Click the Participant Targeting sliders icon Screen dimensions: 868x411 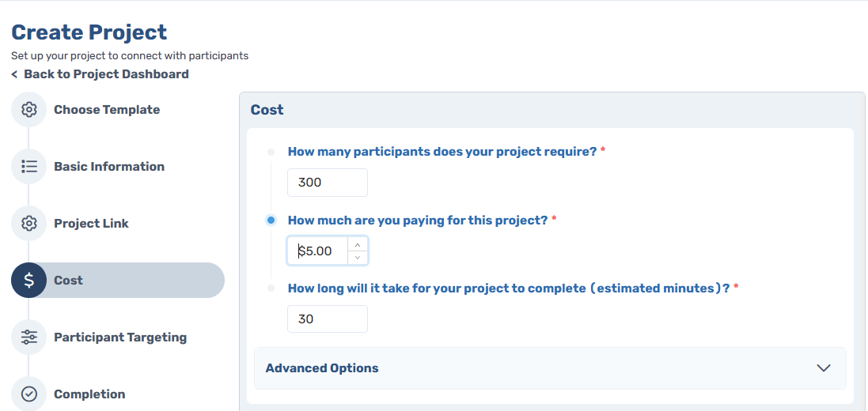pyautogui.click(x=29, y=337)
